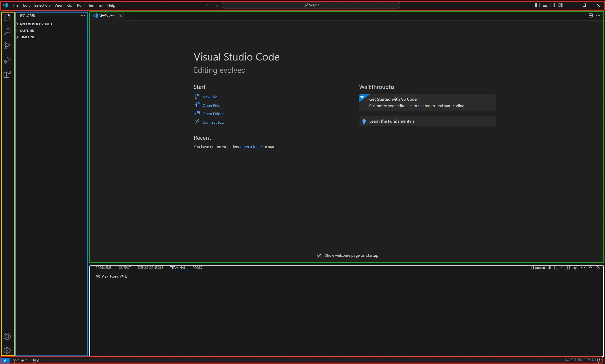Click the Accounts icon
The image size is (605, 364).
pos(7,336)
